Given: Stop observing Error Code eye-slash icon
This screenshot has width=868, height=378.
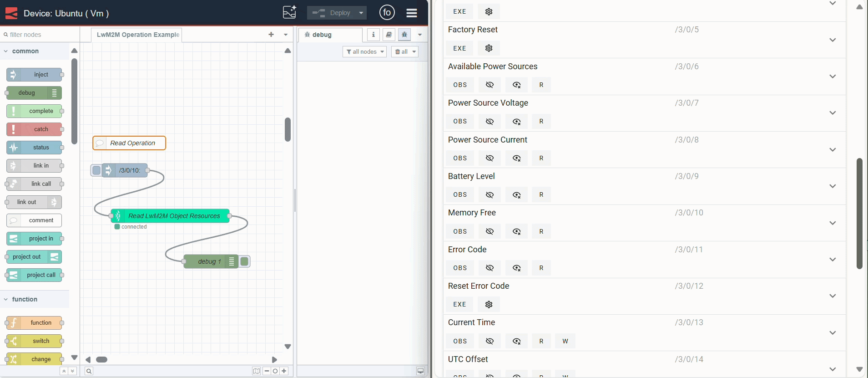Looking at the screenshot, I should click(x=490, y=268).
